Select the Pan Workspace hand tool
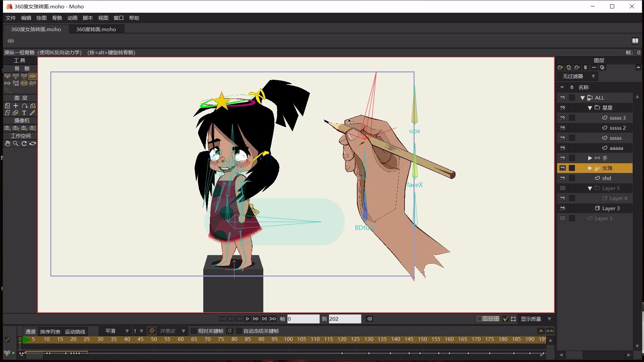 click(x=7, y=143)
